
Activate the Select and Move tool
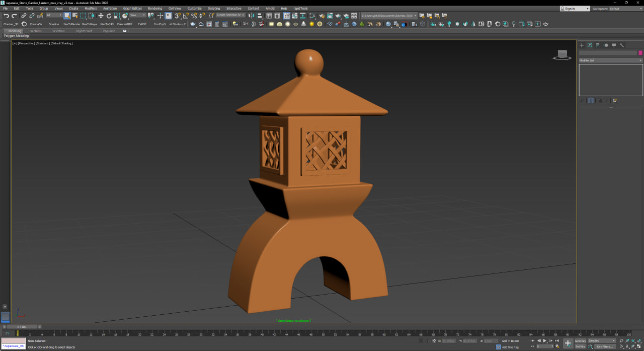click(x=101, y=16)
